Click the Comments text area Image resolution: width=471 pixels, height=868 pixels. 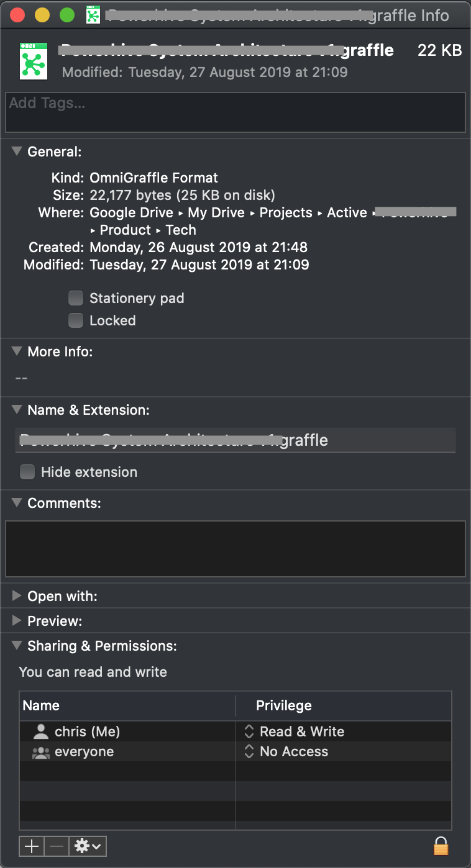tap(235, 548)
